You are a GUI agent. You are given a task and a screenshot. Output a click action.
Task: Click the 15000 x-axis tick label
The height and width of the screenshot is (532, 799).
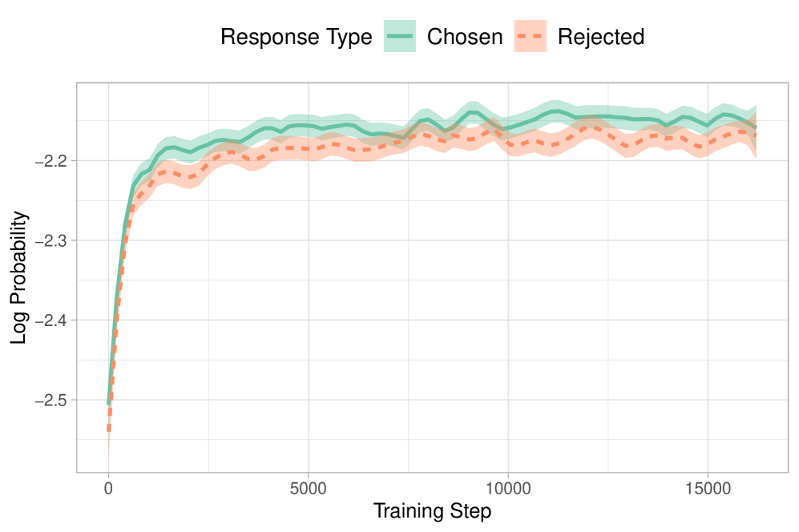708,490
